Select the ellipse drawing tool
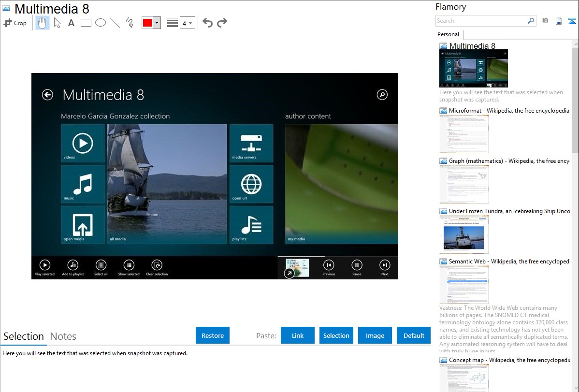Viewport: 579px width, 392px height. pyautogui.click(x=101, y=23)
